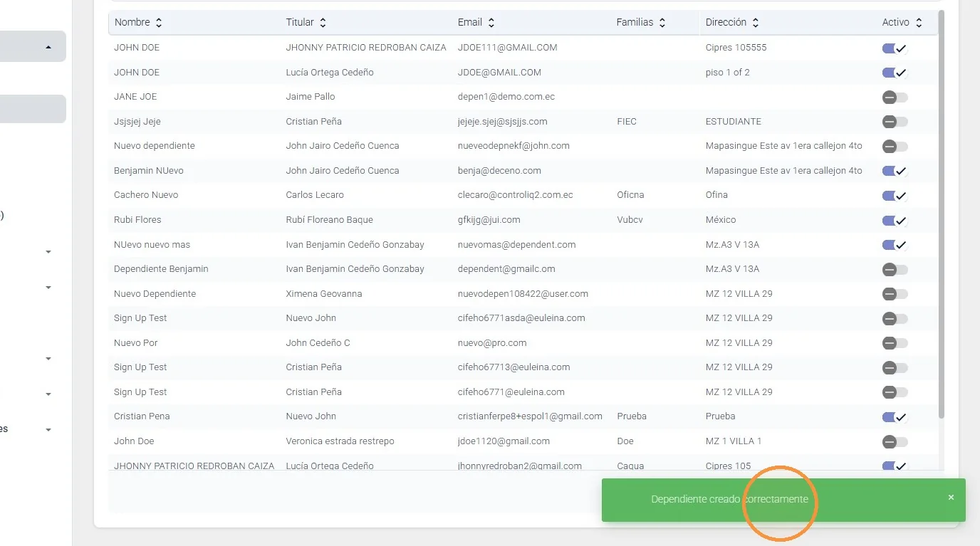Select the second highlighted sidebar item
The height and width of the screenshot is (546, 980).
(x=33, y=109)
